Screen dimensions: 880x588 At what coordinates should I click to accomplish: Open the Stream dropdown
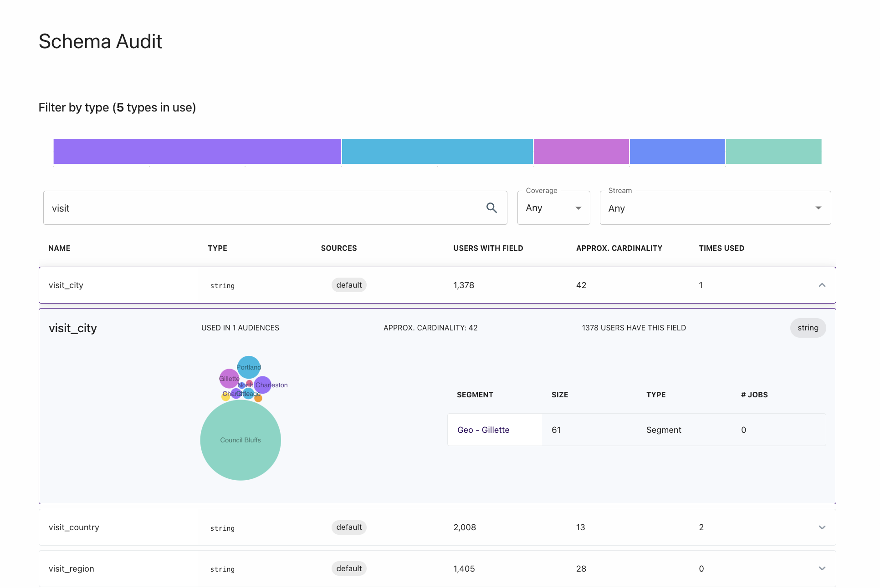pos(715,208)
